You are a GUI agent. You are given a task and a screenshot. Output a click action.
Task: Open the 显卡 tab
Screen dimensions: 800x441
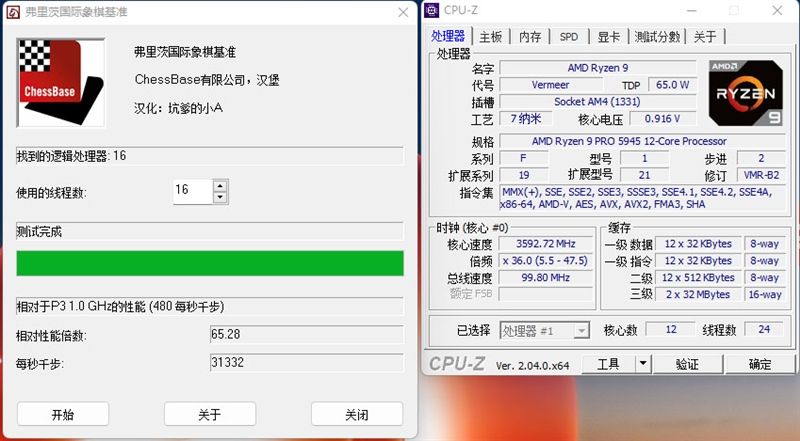609,37
